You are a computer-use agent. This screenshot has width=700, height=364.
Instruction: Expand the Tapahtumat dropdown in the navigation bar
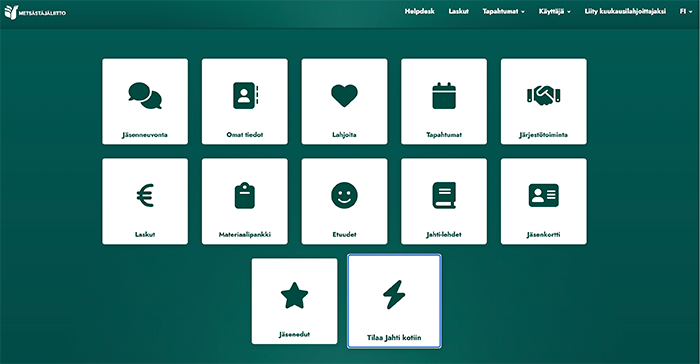[x=503, y=11]
